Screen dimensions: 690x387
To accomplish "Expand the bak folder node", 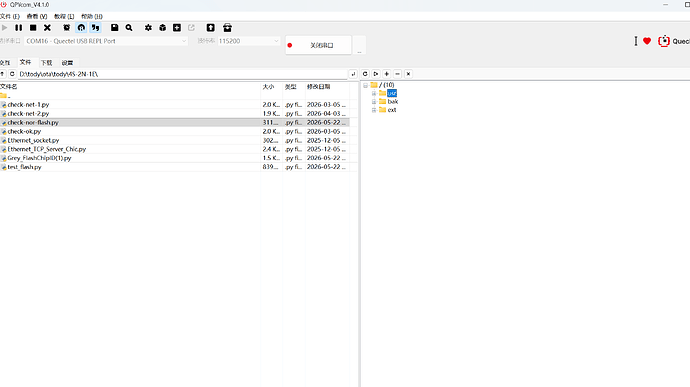I will (374, 102).
